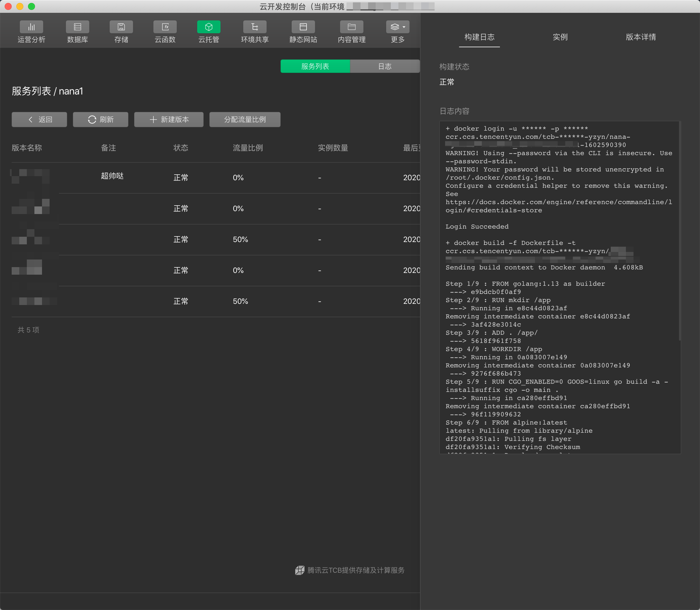Image resolution: width=700 pixels, height=610 pixels.
Task: Open the 存储 storage icon
Action: tap(121, 27)
